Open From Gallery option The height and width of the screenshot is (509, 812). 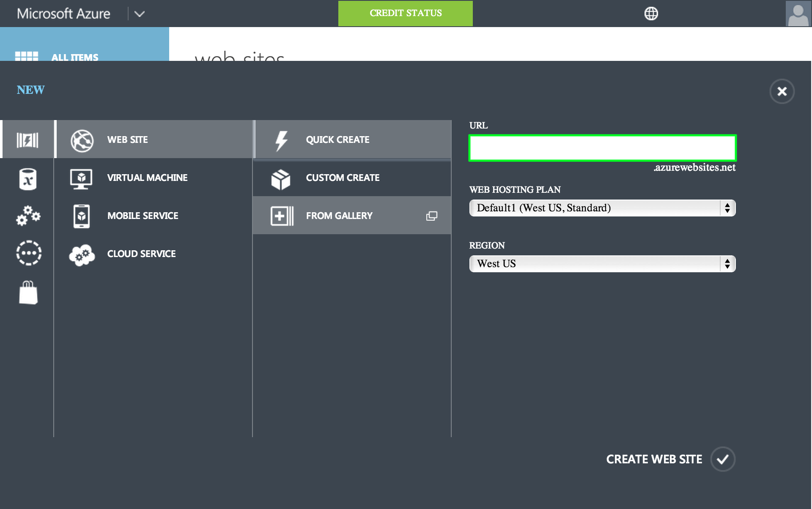point(339,216)
